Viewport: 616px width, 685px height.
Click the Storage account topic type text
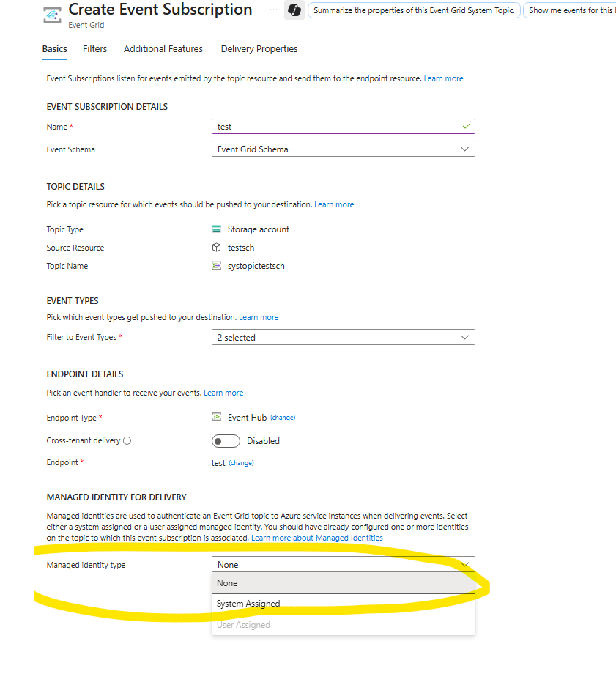pos(259,229)
